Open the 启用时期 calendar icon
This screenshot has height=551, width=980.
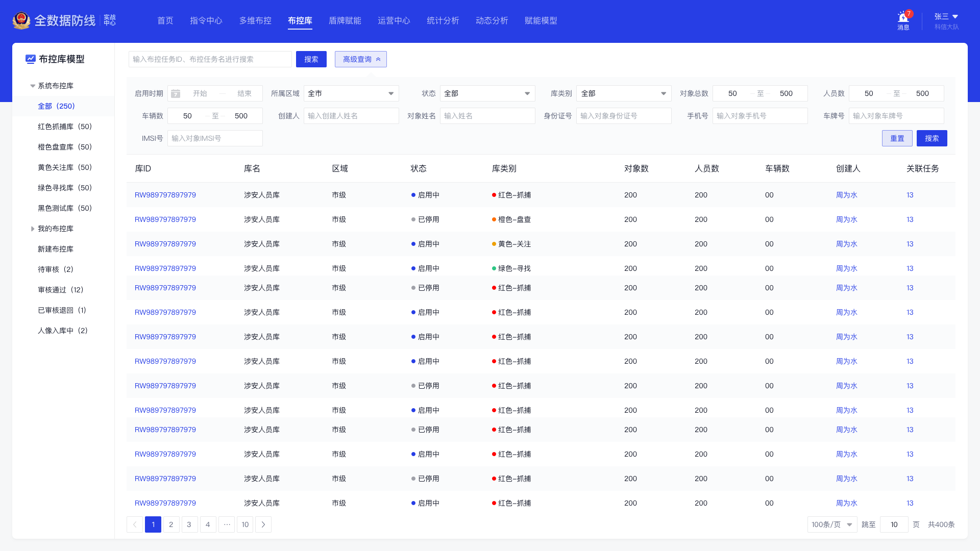point(176,93)
